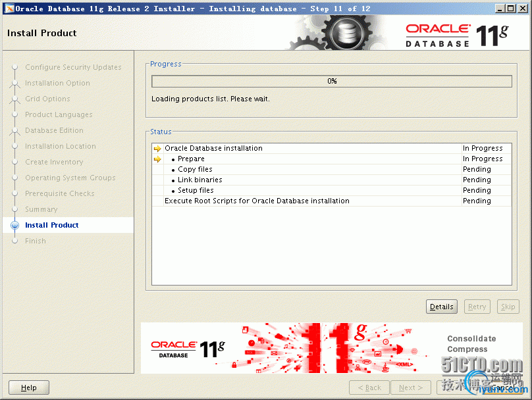
Task: Close the installer window
Action: click(523, 9)
